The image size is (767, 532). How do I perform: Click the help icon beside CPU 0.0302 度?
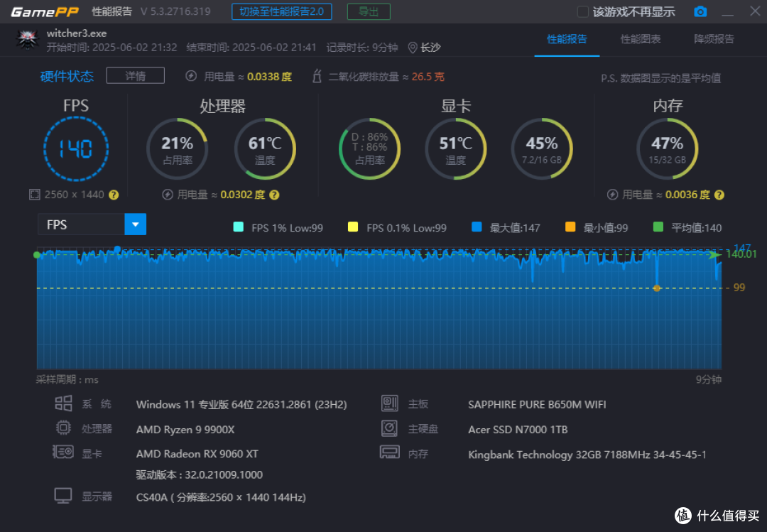274,195
